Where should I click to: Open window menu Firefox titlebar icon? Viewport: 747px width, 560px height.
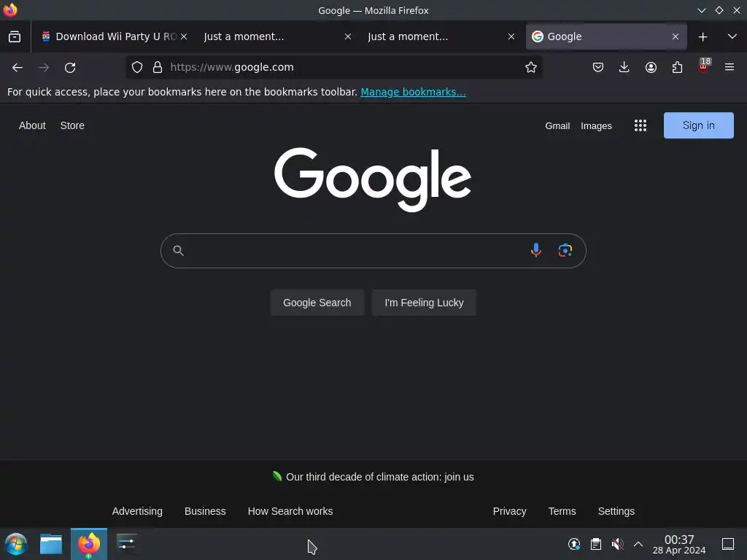point(10,10)
